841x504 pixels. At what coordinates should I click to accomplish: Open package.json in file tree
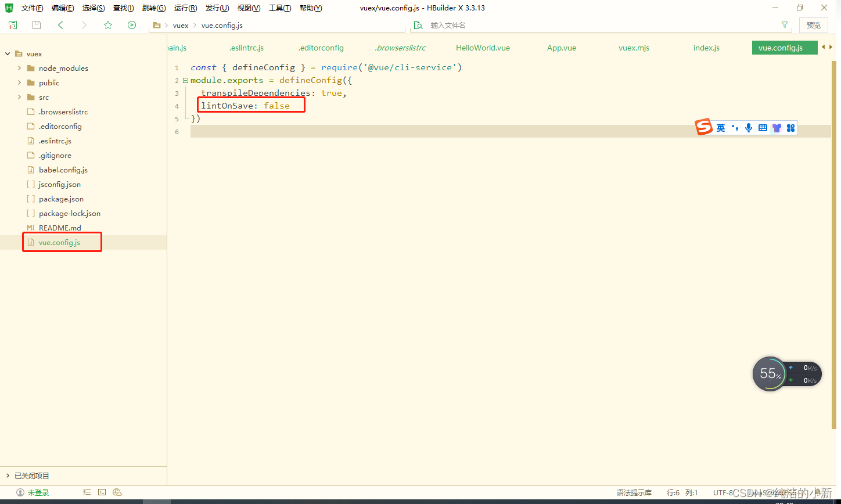61,199
